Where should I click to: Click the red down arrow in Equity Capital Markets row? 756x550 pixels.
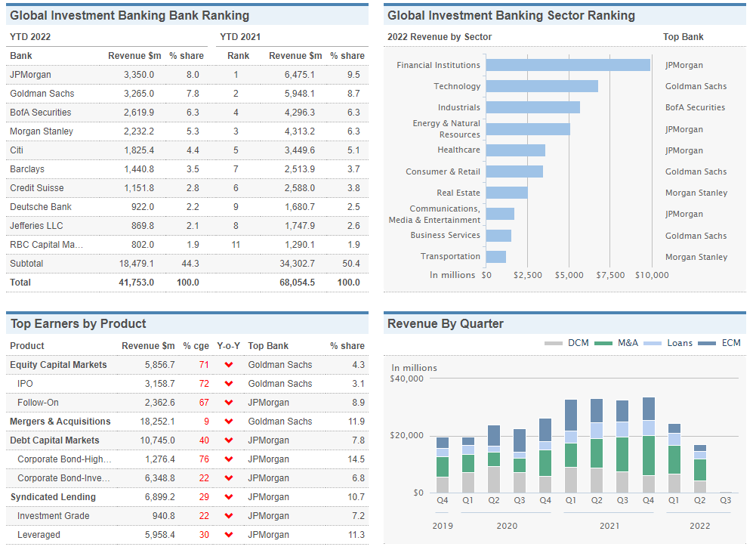click(229, 365)
